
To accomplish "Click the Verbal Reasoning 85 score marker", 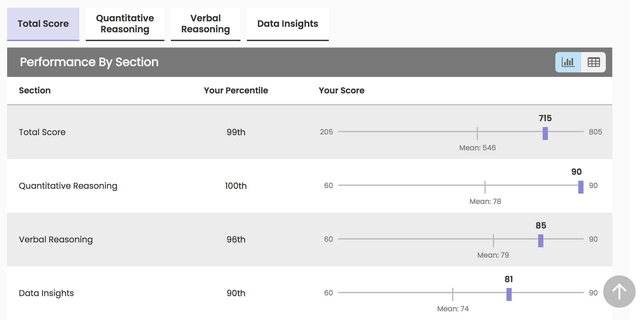I will [x=541, y=240].
